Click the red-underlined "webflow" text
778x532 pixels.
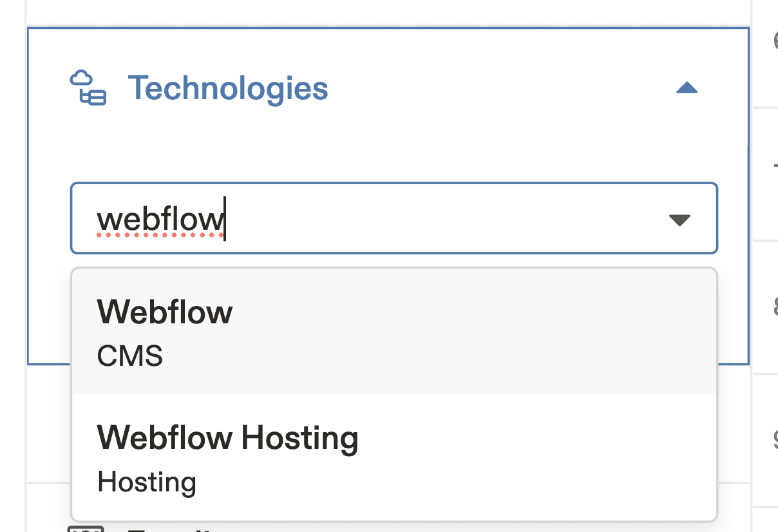click(x=160, y=219)
